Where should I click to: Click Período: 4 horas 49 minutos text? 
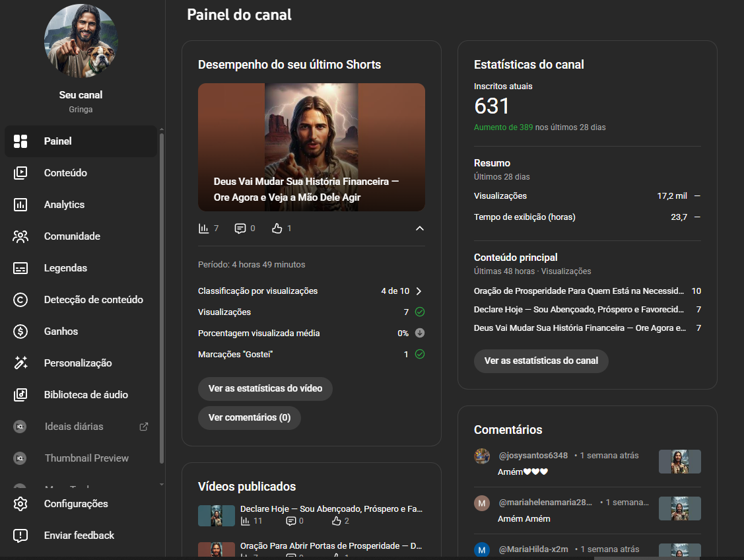pyautogui.click(x=252, y=264)
